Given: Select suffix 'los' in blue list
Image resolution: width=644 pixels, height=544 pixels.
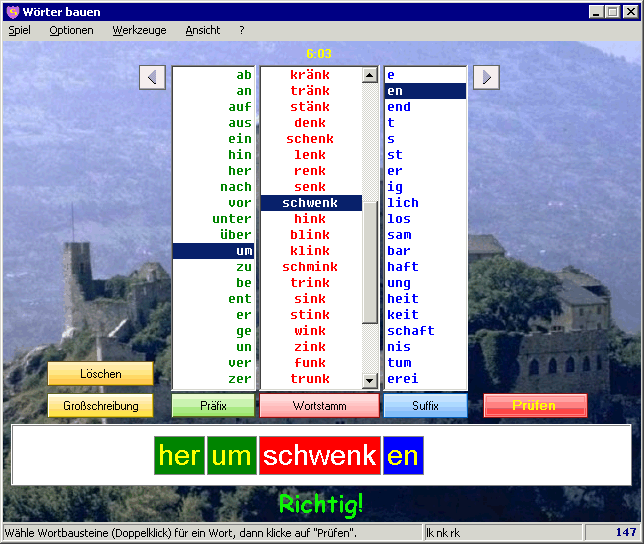Looking at the screenshot, I should coord(426,219).
